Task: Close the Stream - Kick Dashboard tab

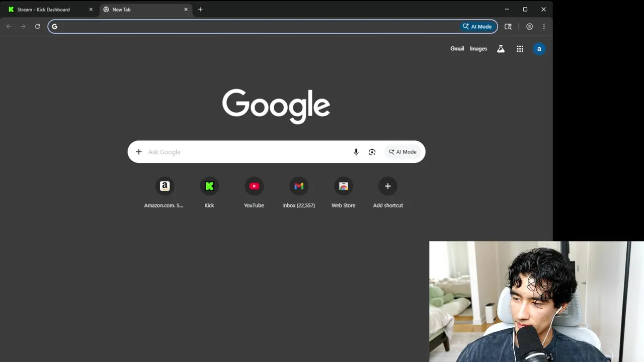Action: [x=91, y=10]
